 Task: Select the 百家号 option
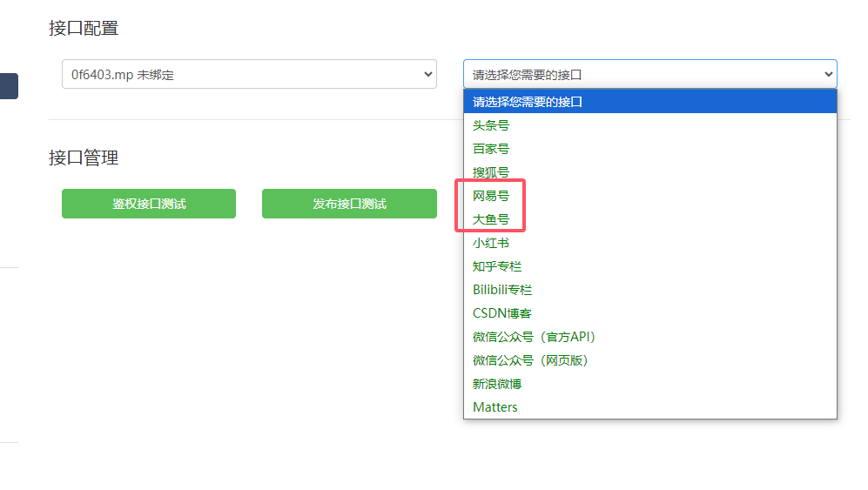pyautogui.click(x=491, y=149)
